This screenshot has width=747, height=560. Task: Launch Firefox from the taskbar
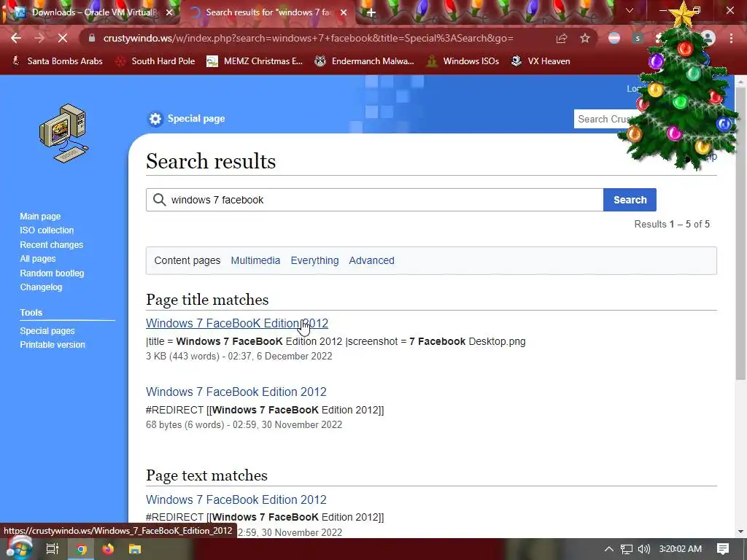(x=108, y=549)
